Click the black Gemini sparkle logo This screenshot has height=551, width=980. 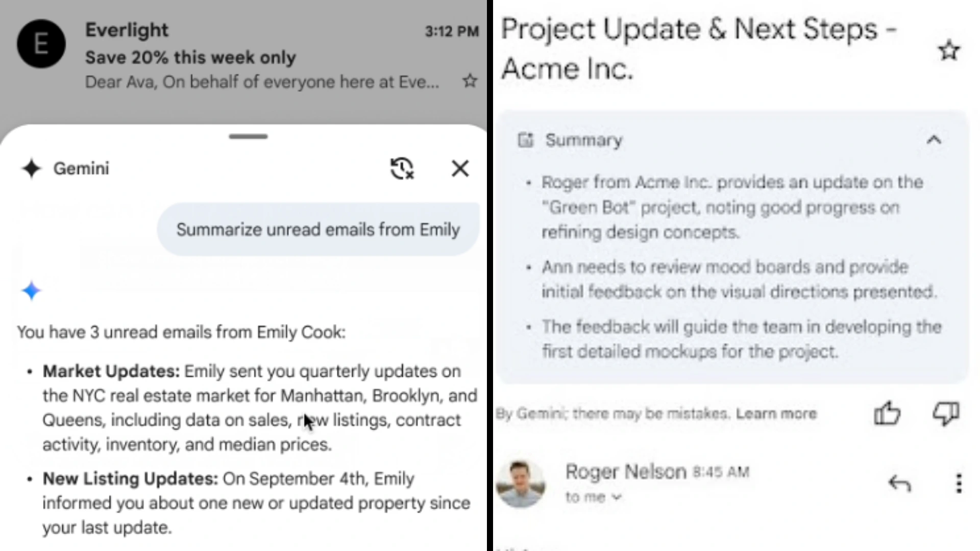31,168
